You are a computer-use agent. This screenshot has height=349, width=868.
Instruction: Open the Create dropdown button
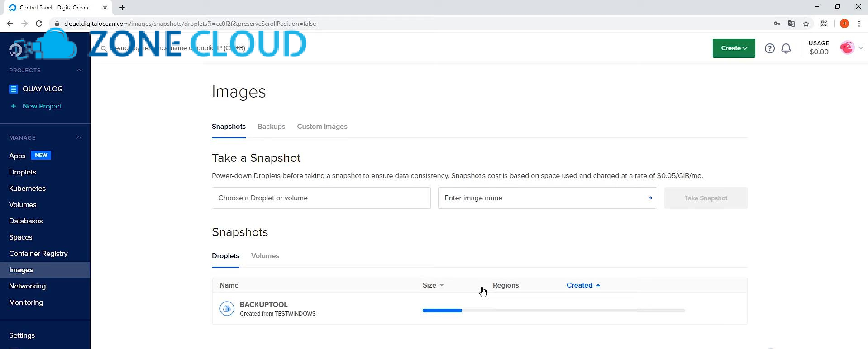point(734,48)
